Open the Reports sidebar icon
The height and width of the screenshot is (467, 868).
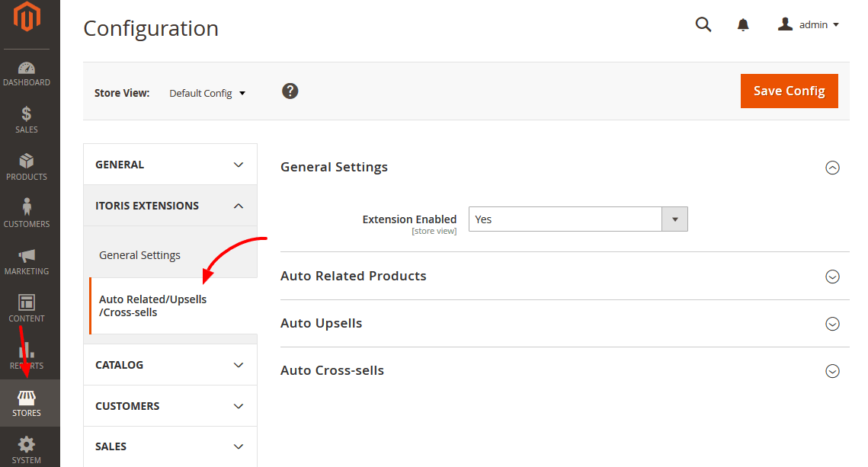coord(27,354)
